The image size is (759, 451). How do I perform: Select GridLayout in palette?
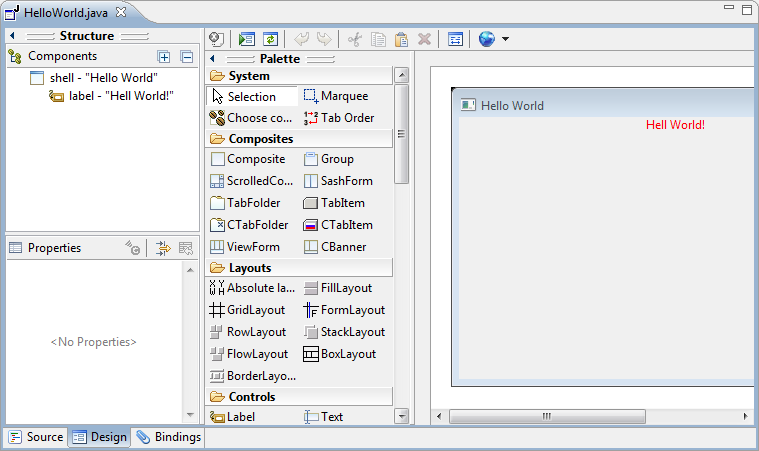(247, 310)
